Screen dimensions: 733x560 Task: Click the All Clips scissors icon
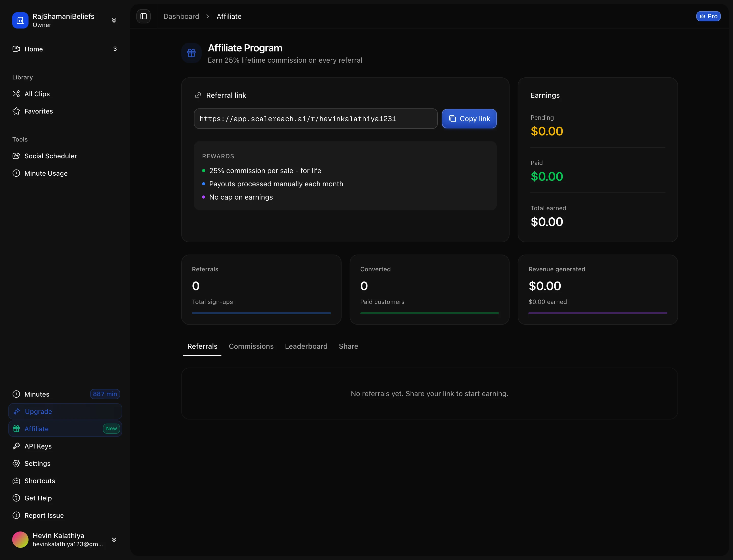pyautogui.click(x=16, y=94)
